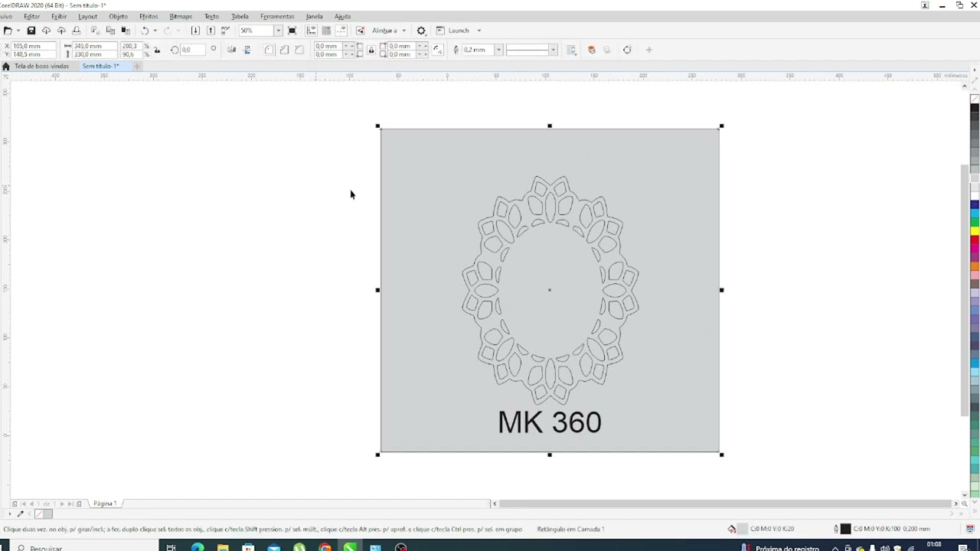Screen dimensions: 980x551
Task: Click the Import icon with down arrow
Action: (x=195, y=31)
